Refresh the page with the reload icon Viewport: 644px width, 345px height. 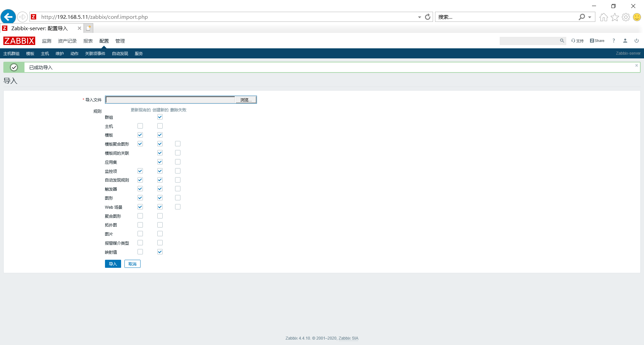(x=428, y=17)
